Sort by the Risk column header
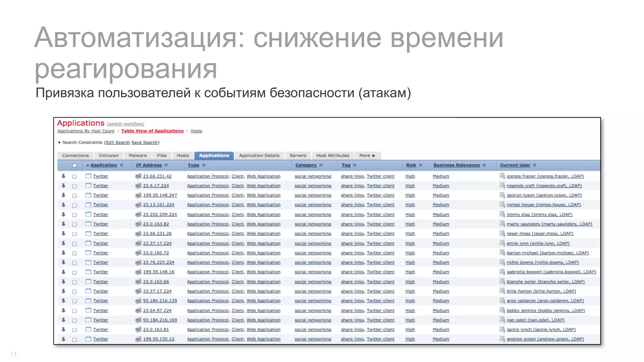This screenshot has width=644, height=362. tap(411, 165)
